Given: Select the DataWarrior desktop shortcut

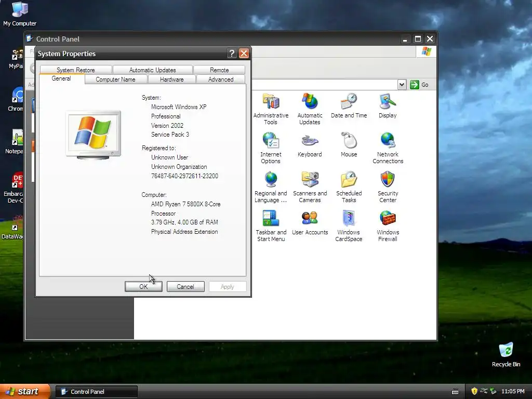Looking at the screenshot, I should (x=12, y=227).
